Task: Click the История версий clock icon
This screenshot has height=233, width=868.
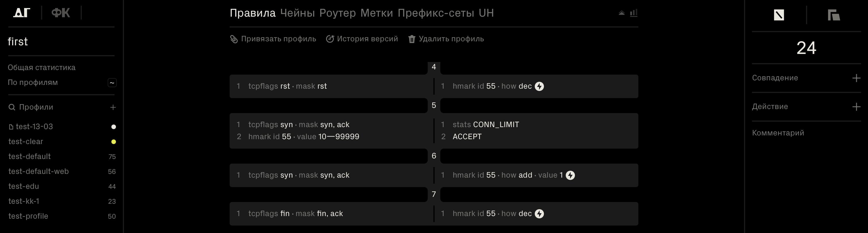Action: (x=330, y=39)
